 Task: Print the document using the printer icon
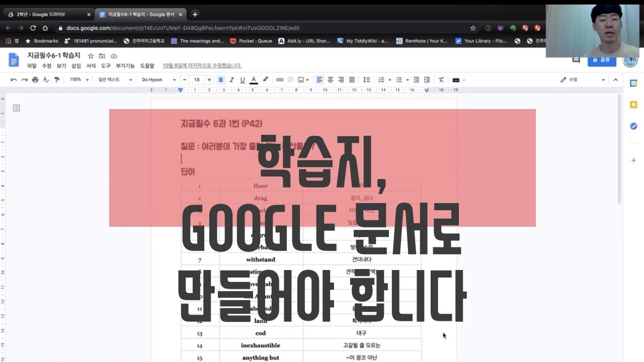point(35,79)
